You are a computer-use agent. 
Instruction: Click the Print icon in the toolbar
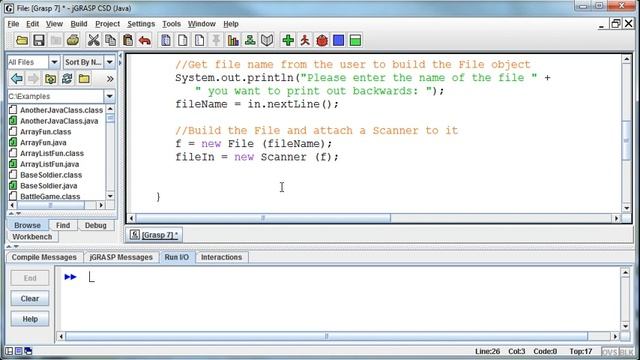(73, 40)
